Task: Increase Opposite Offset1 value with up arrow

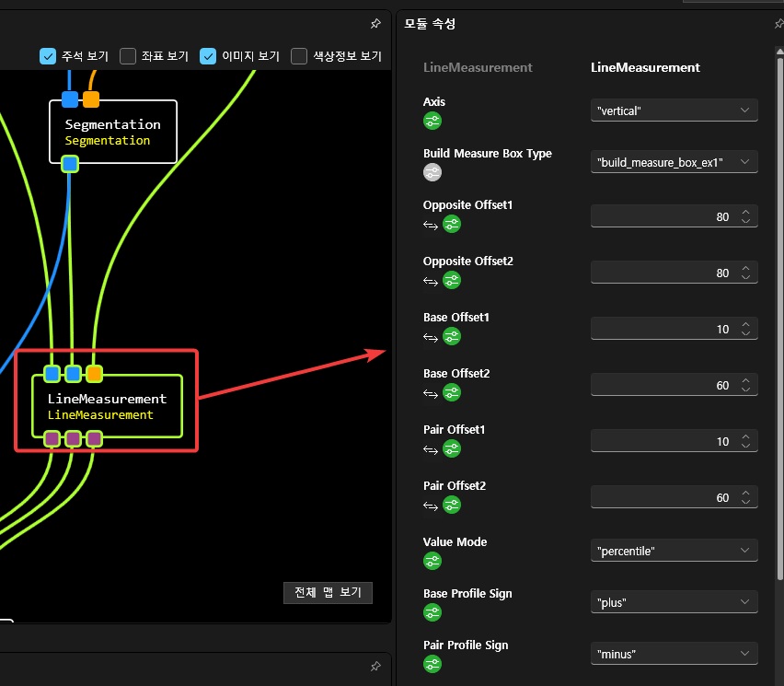Action: pos(745,212)
